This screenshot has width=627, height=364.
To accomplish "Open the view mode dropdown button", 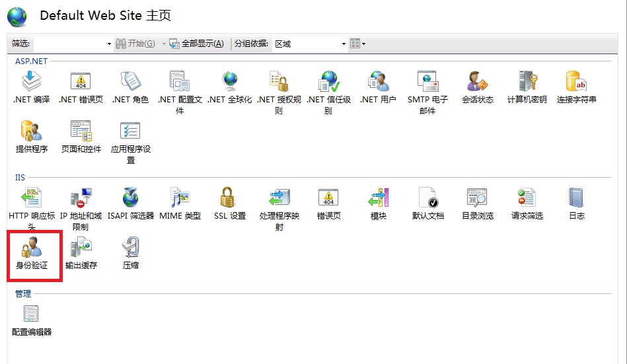I will coord(357,44).
